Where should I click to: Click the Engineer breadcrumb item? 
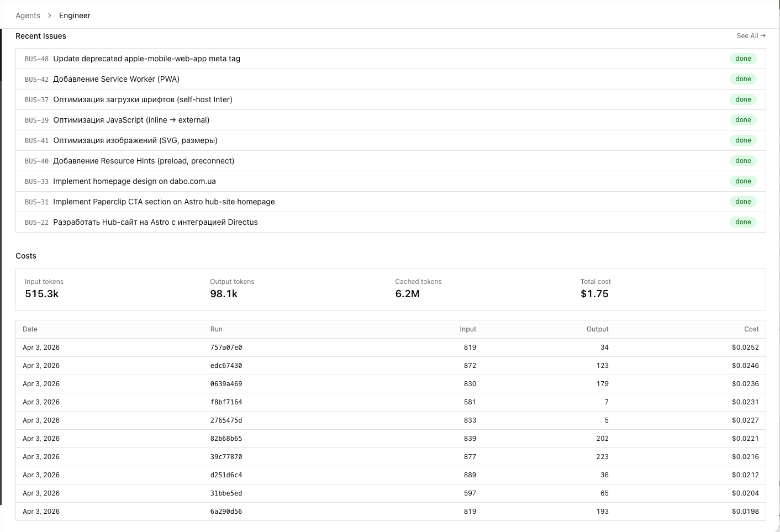point(75,15)
